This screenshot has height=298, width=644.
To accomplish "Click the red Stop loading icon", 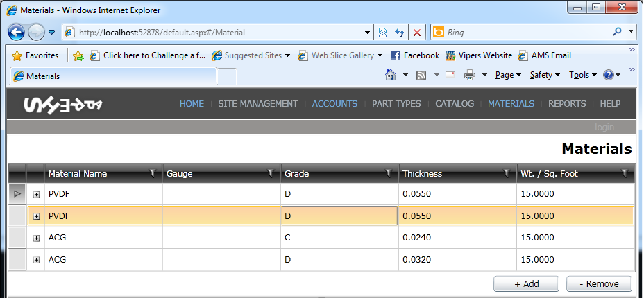I will (417, 33).
